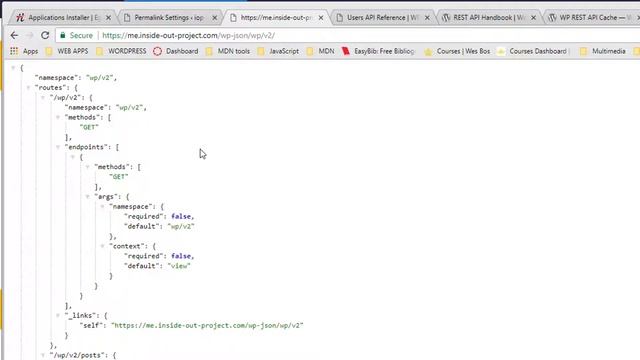The image size is (640, 360).
Task: Collapse the "methods" array inside endpoints
Action: pyautogui.click(x=87, y=167)
